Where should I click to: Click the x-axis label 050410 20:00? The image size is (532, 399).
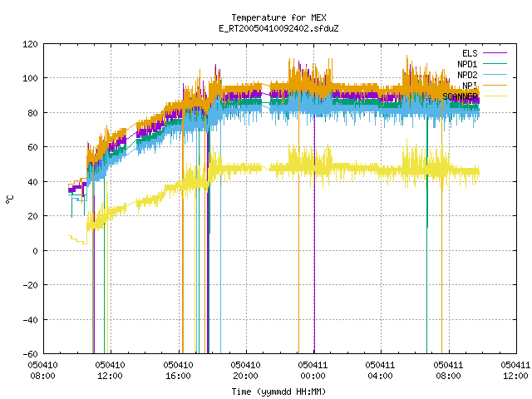click(x=246, y=371)
